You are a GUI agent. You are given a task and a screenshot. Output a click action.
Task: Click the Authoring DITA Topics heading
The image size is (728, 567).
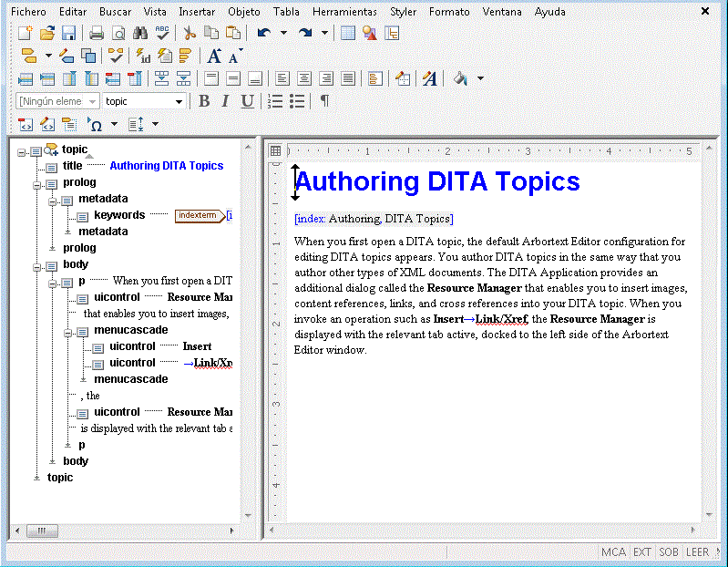(x=437, y=181)
